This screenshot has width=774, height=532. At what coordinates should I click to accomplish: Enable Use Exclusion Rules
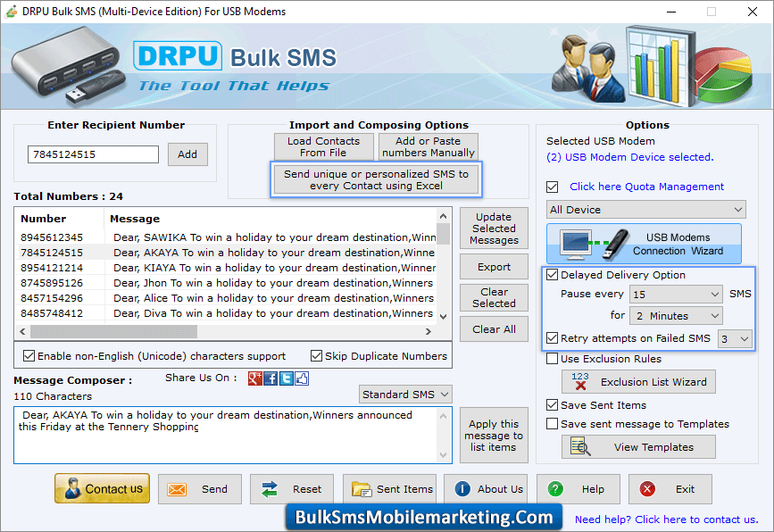point(553,359)
